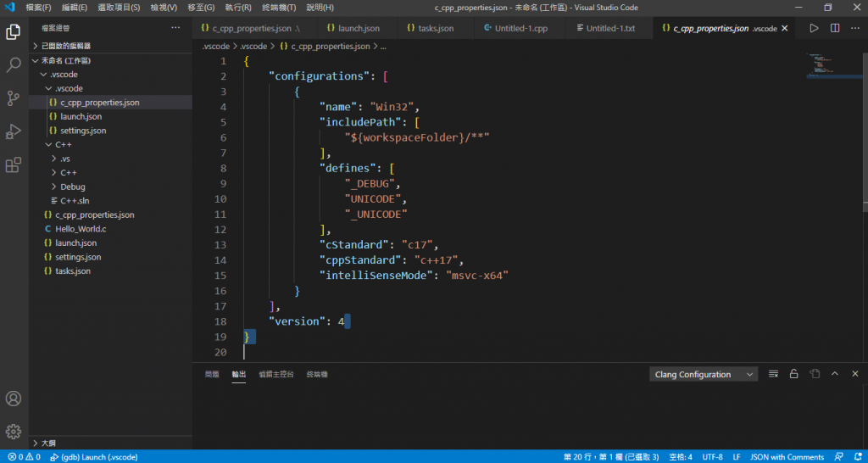Click the (gdb) Launch debug status item

click(93, 457)
